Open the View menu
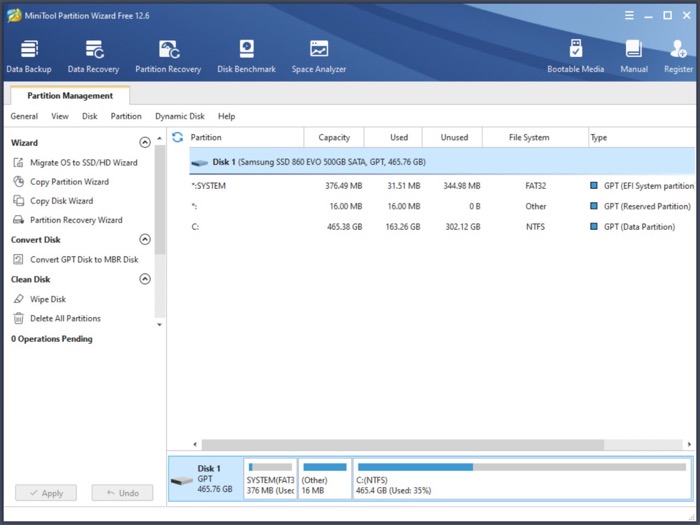The height and width of the screenshot is (525, 700). point(60,116)
